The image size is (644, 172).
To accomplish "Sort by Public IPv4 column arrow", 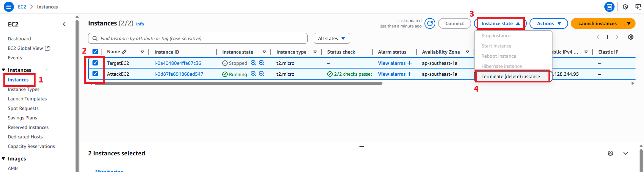I will (586, 52).
